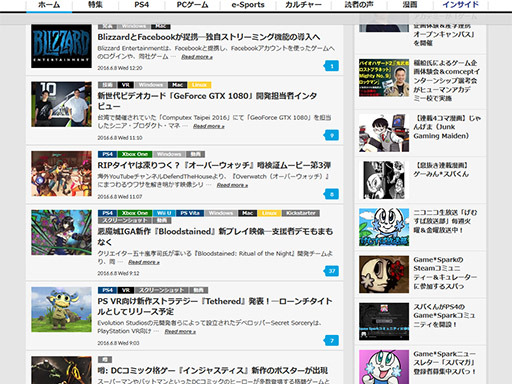Open comment bubble showing 37 on Bloodstained article

(331, 271)
